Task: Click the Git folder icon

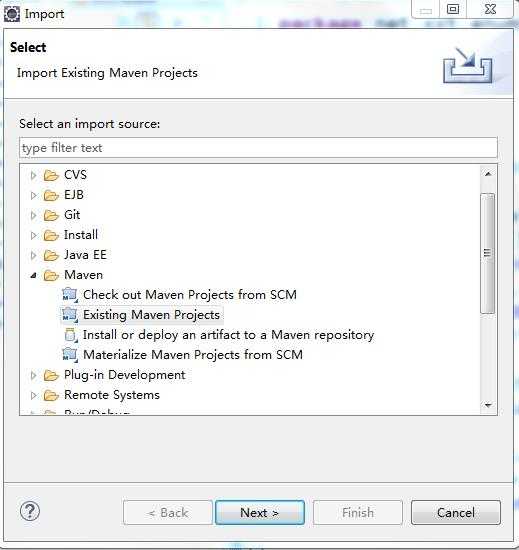Action: [51, 215]
